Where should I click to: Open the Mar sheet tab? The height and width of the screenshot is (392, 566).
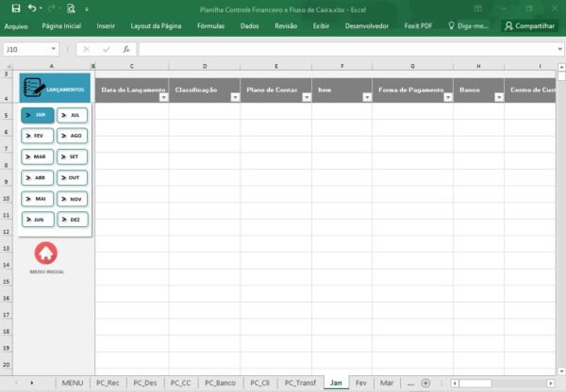(387, 383)
